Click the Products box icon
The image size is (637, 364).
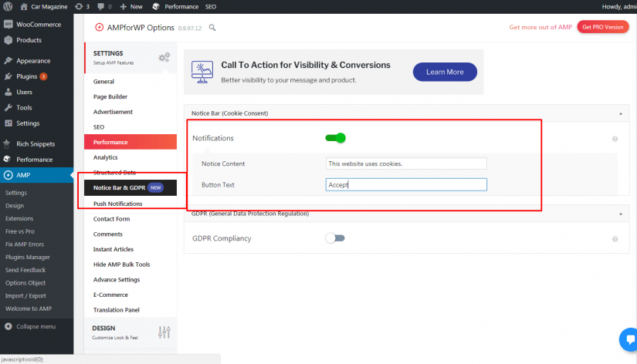point(8,40)
